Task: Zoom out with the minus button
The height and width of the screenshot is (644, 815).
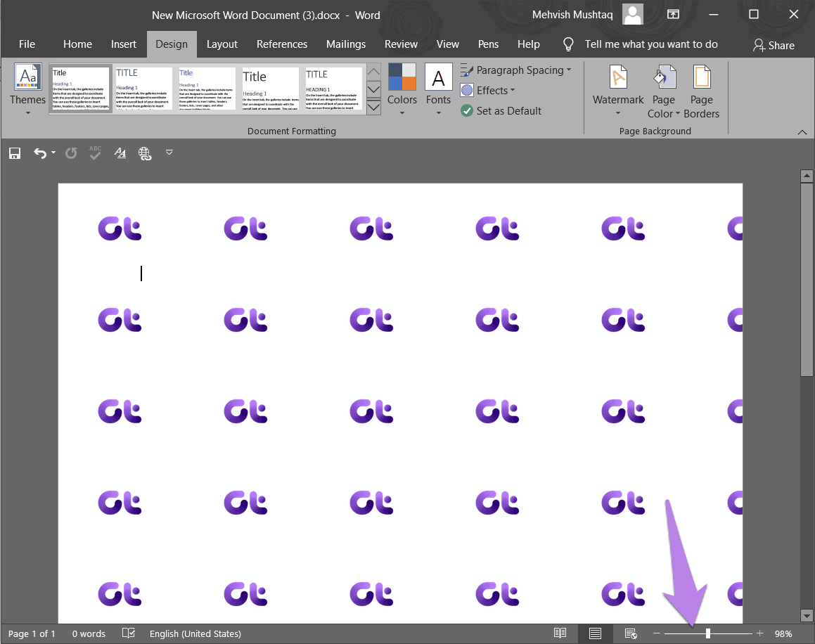Action: pyautogui.click(x=657, y=633)
